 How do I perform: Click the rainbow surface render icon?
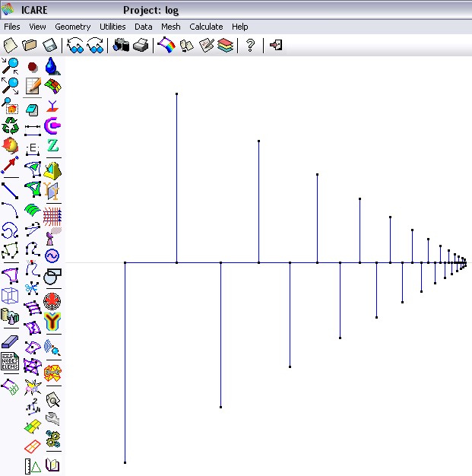coord(166,45)
